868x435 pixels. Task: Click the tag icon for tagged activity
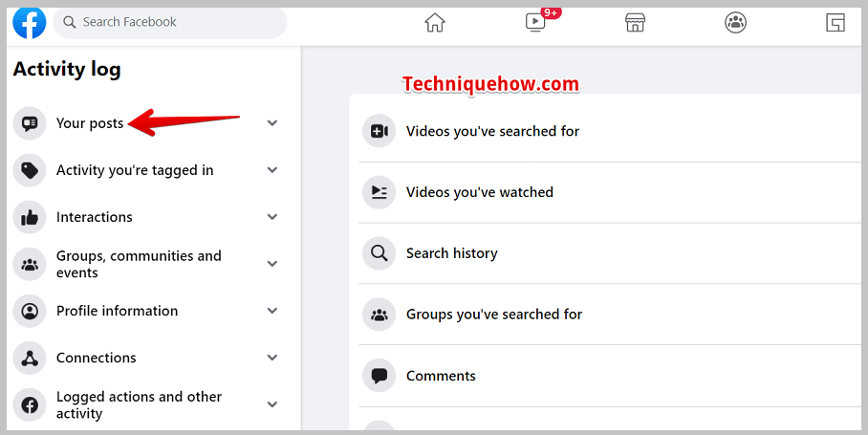30,170
